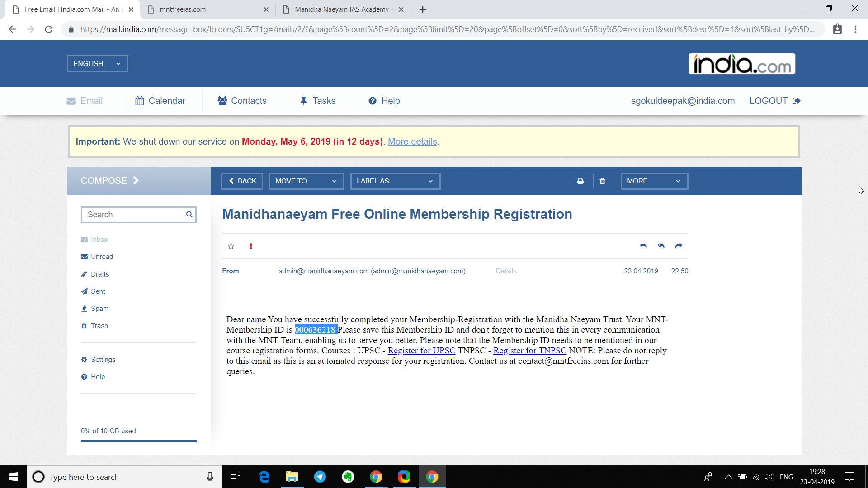
Task: Delete this email with the trash icon
Action: point(602,181)
